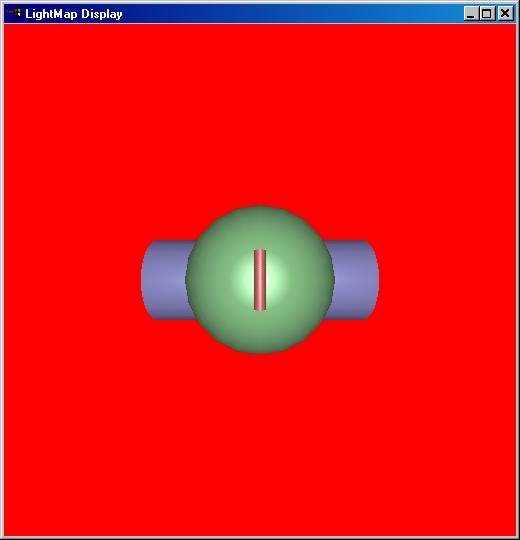
Task: Click the LightMap Display title text
Action: pos(74,14)
